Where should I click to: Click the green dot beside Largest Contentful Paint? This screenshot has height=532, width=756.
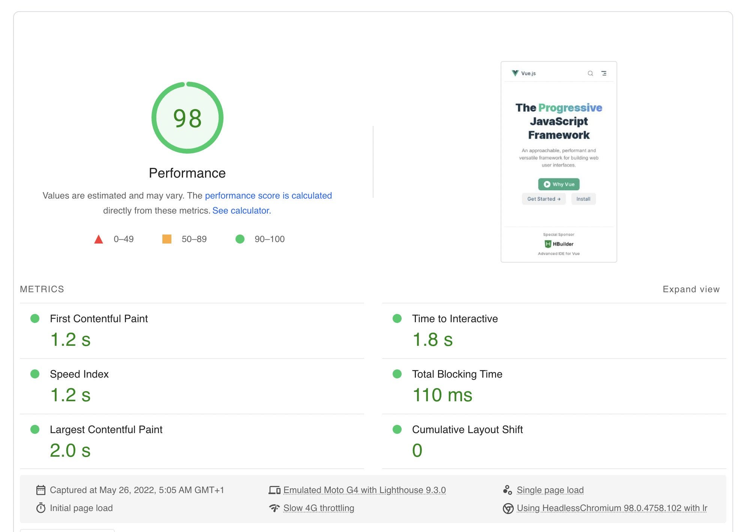click(35, 429)
